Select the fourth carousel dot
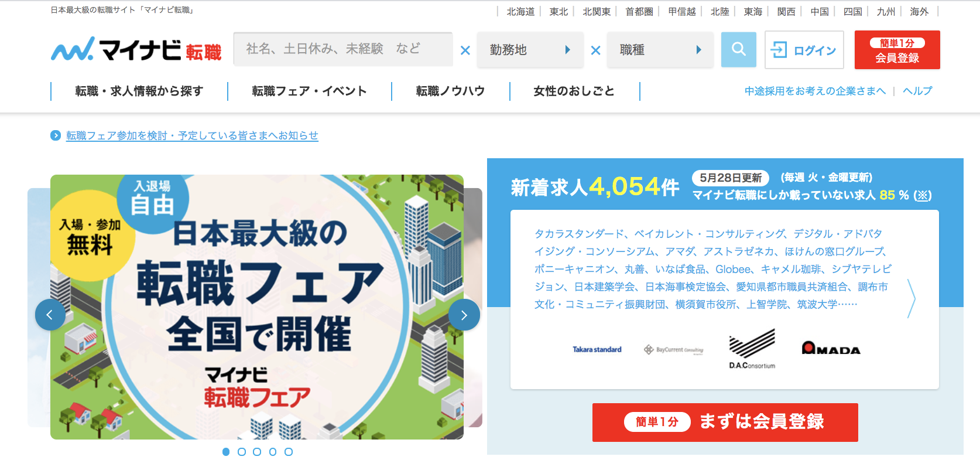Image resolution: width=980 pixels, height=470 pixels. point(273,452)
